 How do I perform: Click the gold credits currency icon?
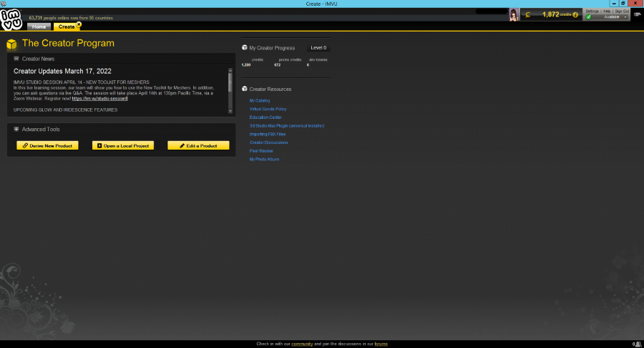[x=528, y=15]
